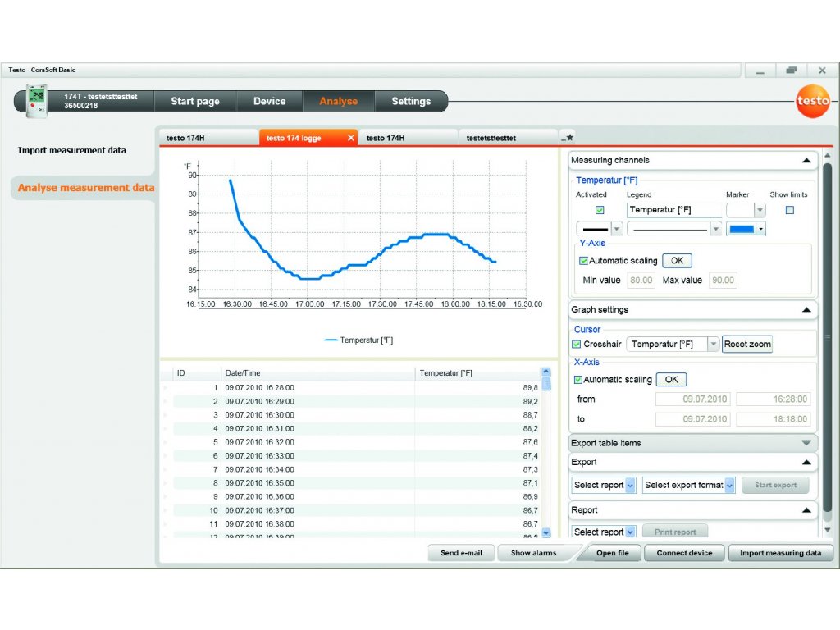Click the X-Axis to time field
This screenshot has height=630, width=840.
[x=773, y=419]
